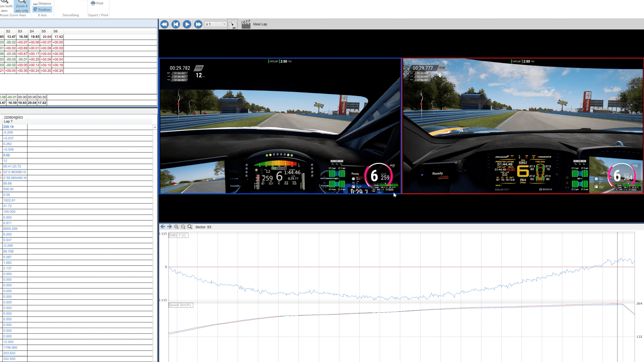Click the HD video quality gauge icon

tap(233, 24)
